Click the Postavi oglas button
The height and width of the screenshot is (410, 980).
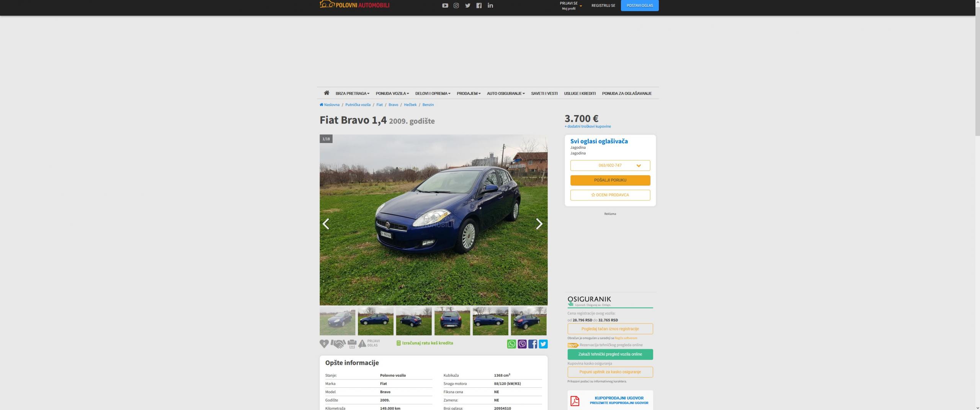640,5
